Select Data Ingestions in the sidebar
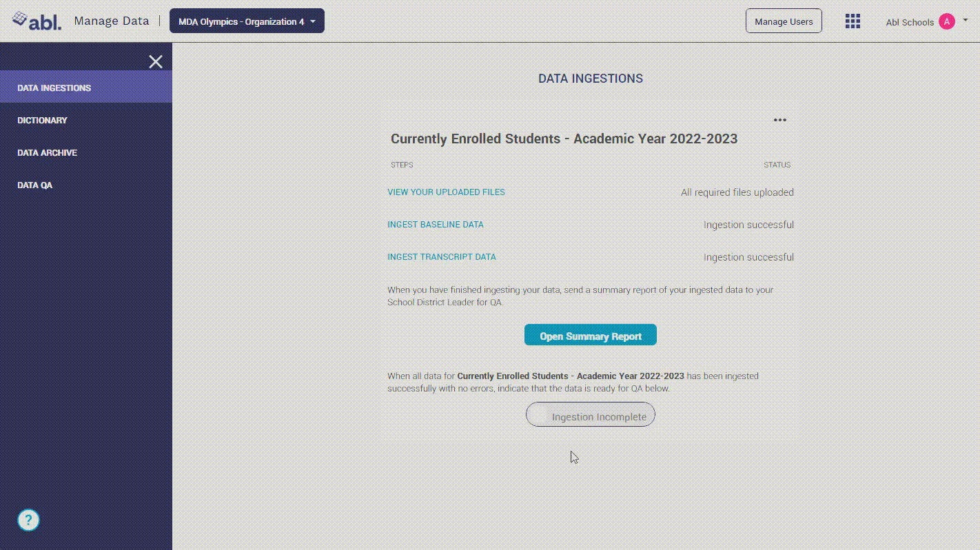980x550 pixels. (x=54, y=88)
